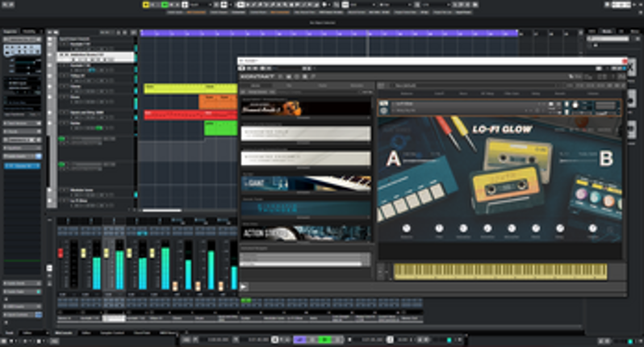Click the Kontakt logo in plugin header
The width and height of the screenshot is (644, 347).
(x=257, y=77)
